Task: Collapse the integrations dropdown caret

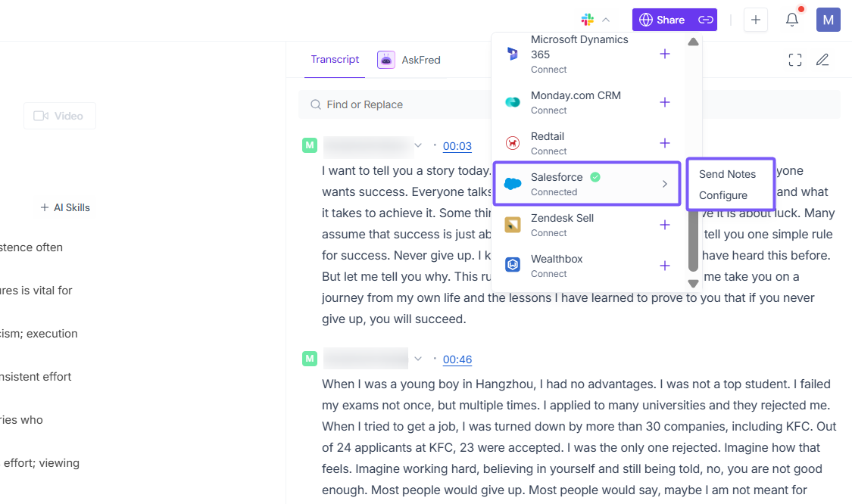Action: pos(606,20)
